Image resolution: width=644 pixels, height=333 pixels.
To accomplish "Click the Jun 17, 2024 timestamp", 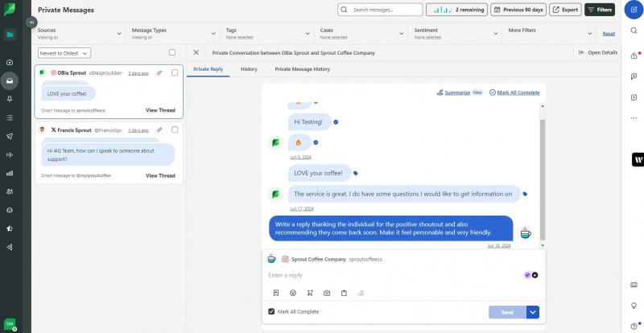I will [x=302, y=208].
